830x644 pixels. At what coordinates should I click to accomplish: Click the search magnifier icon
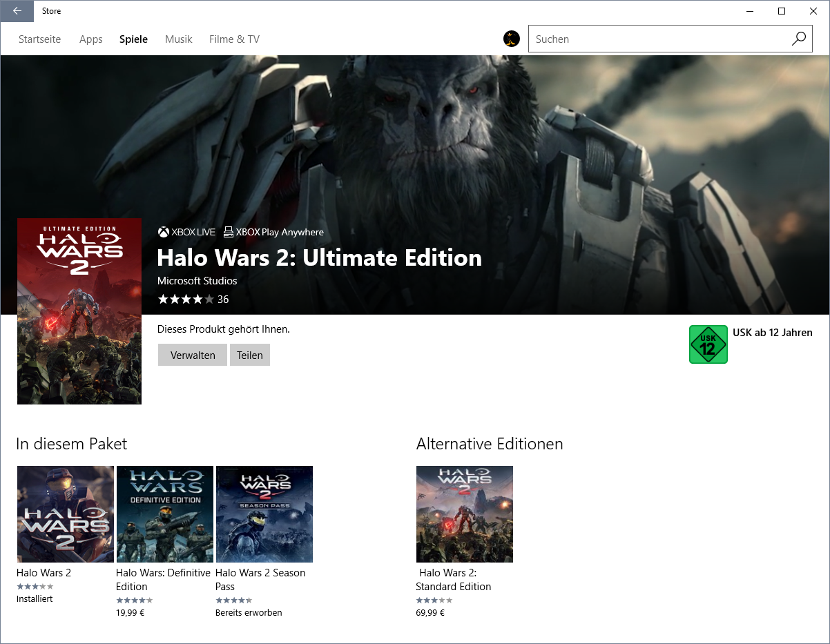(798, 39)
